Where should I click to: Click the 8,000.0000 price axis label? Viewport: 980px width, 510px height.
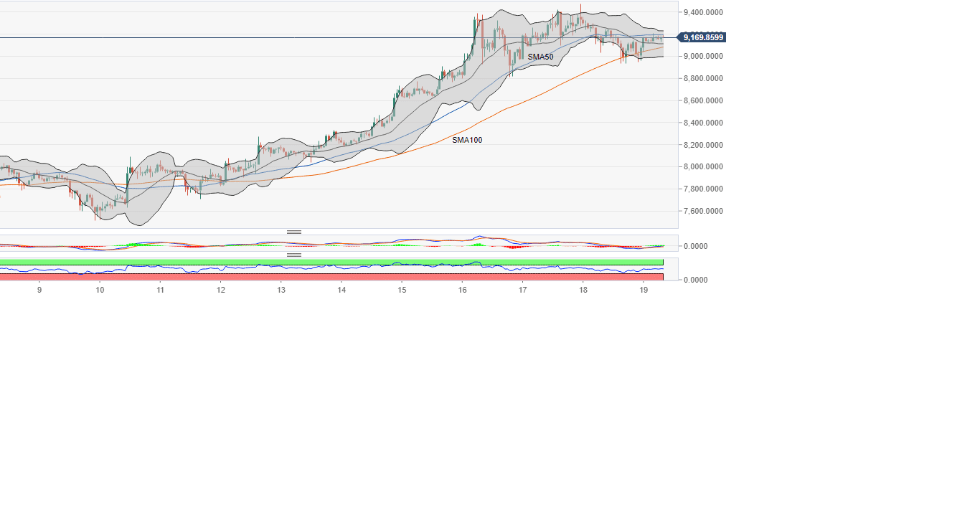703,167
